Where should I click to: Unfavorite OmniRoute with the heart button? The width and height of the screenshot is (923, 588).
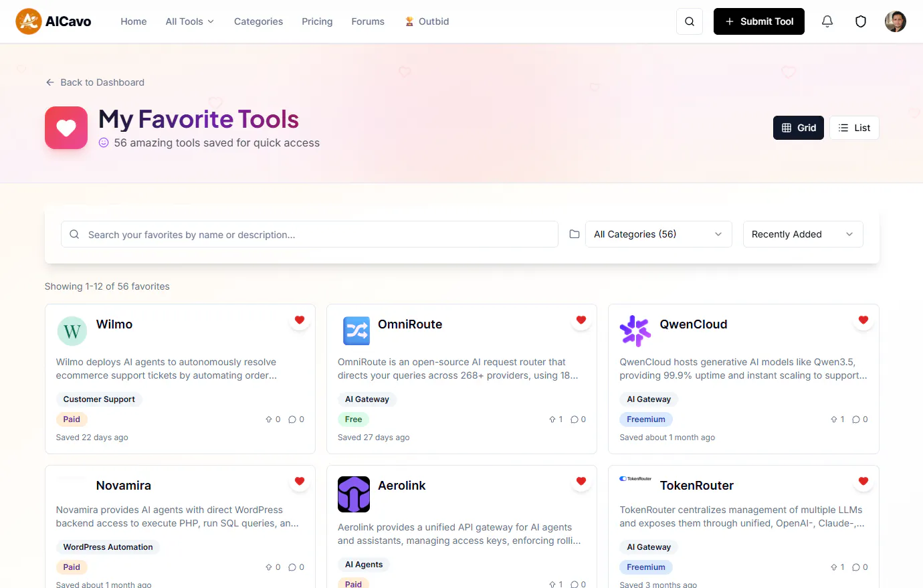point(581,320)
